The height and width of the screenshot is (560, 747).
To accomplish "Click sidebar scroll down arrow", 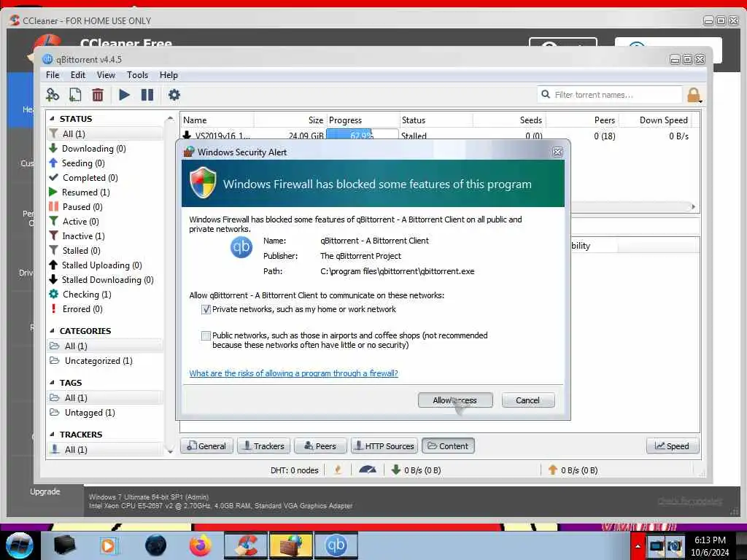I will (170, 451).
